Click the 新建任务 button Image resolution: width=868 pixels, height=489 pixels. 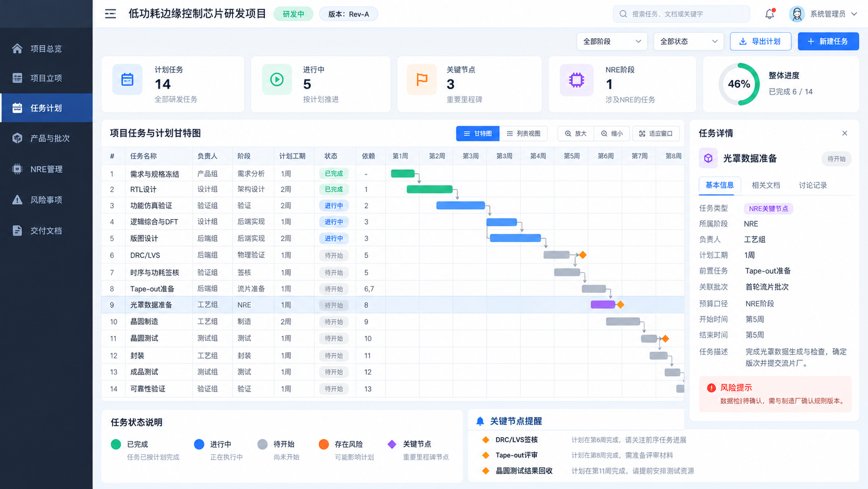(828, 42)
